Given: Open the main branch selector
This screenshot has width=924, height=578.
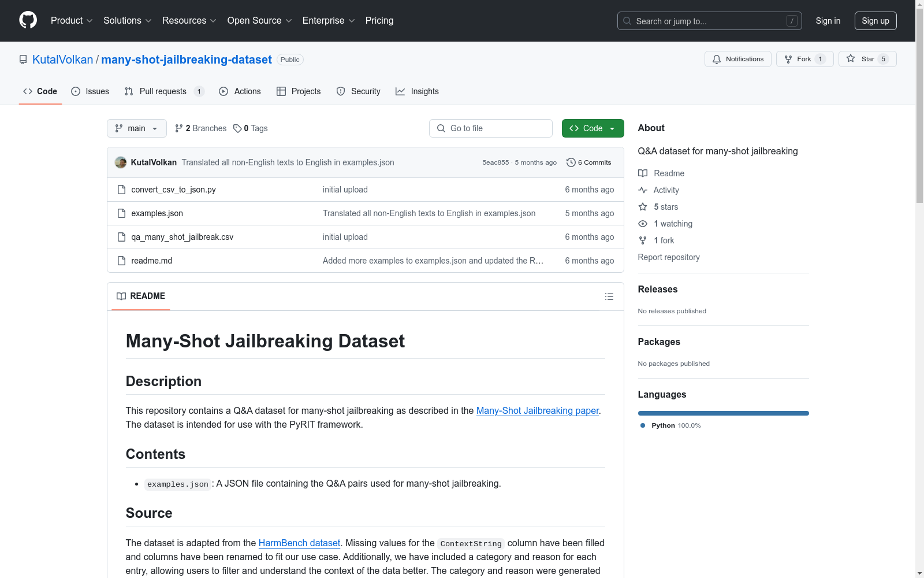Looking at the screenshot, I should [x=136, y=128].
